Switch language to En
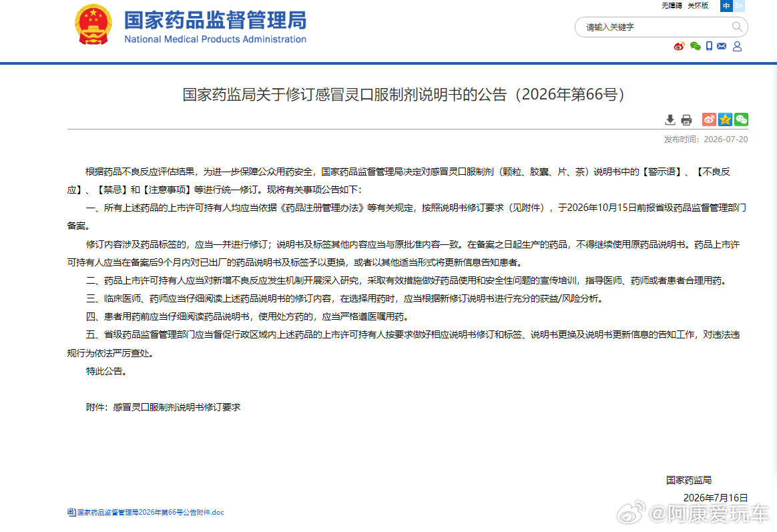 [739, 5]
